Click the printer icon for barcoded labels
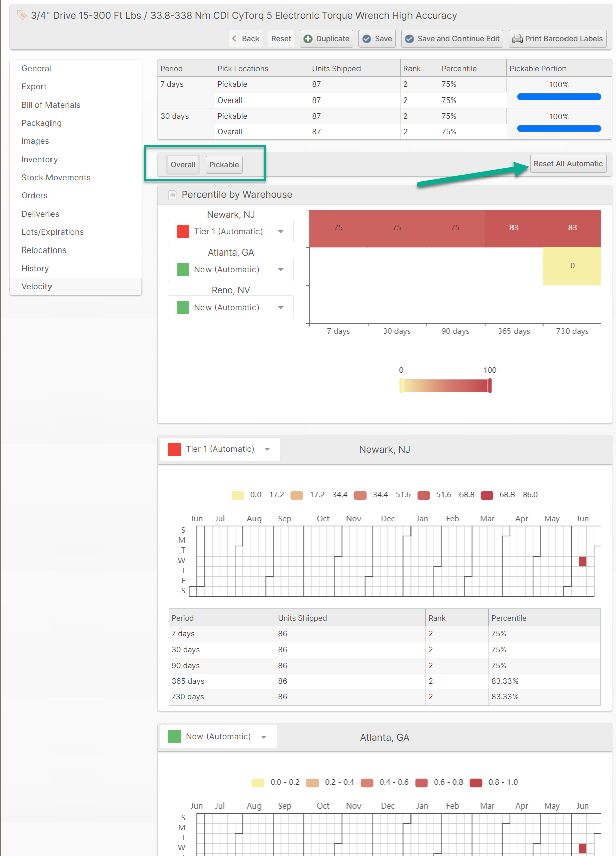 [517, 39]
